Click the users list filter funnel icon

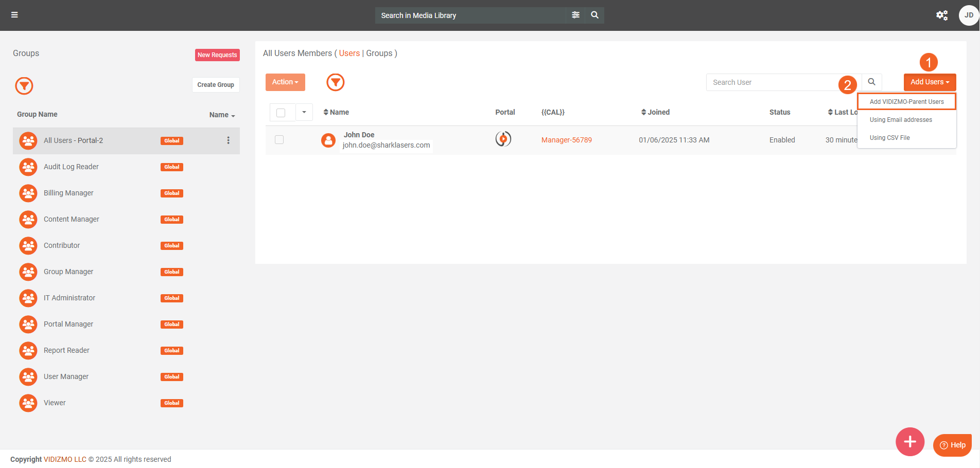pos(336,82)
